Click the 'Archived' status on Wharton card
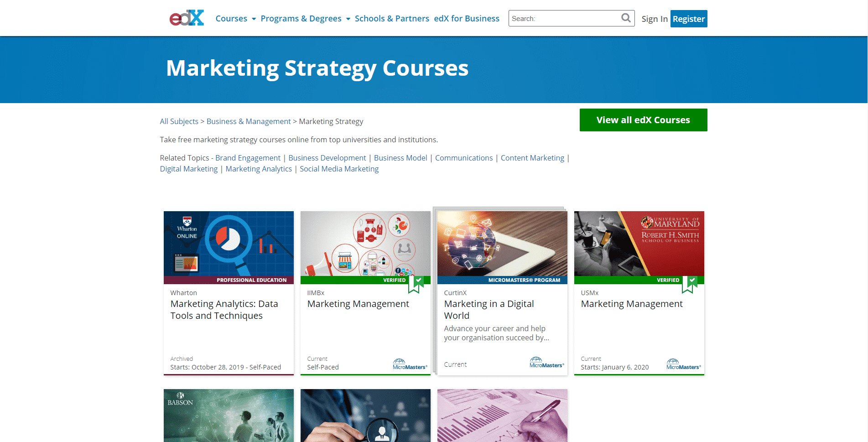868x442 pixels. [182, 359]
